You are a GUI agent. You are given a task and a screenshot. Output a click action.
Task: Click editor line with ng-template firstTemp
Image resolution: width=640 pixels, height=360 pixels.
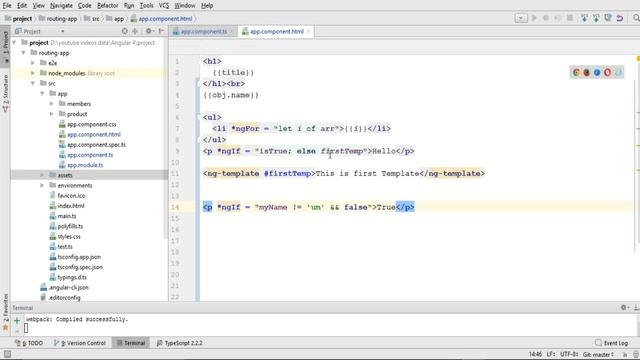pyautogui.click(x=344, y=173)
